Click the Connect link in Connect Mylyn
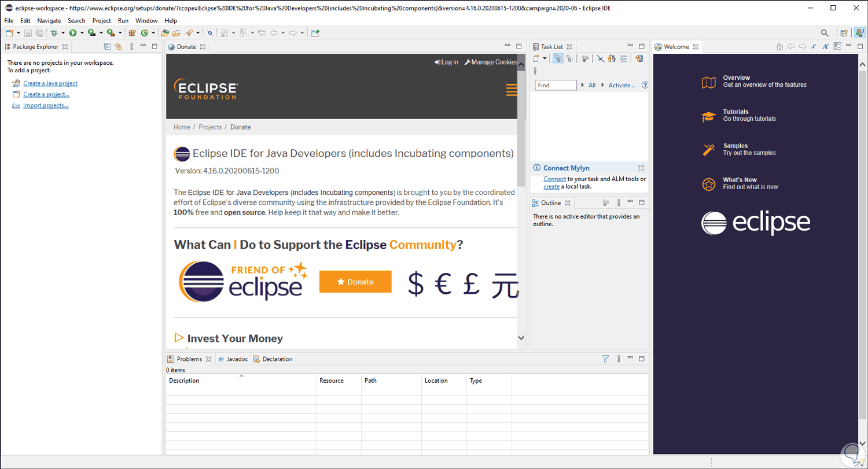Viewport: 868px width, 469px height. 554,179
